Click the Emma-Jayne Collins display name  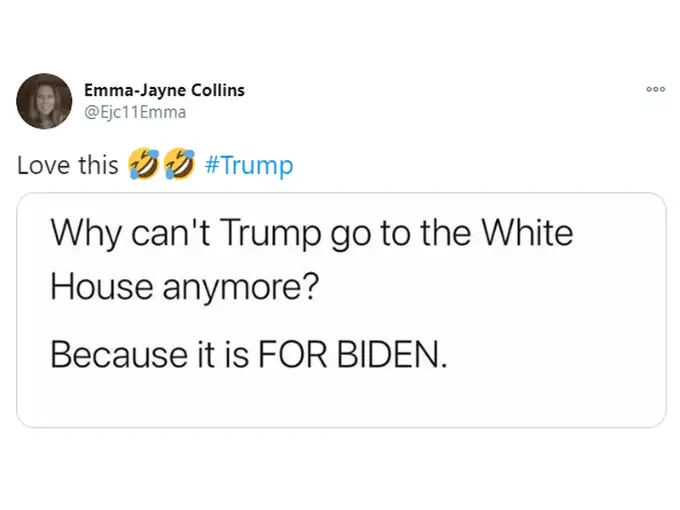[x=164, y=90]
